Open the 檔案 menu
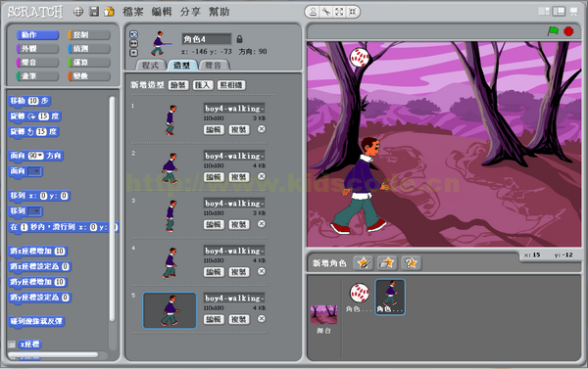The image size is (588, 369). pos(132,12)
